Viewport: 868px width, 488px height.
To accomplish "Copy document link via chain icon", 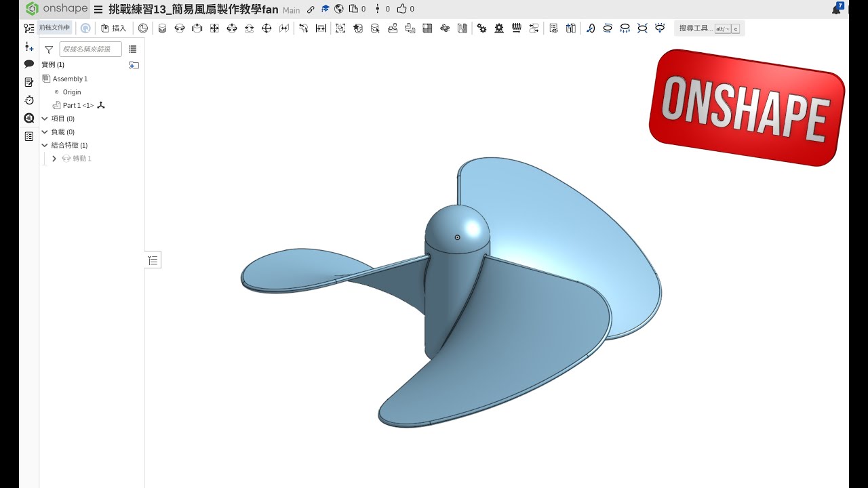I will tap(311, 9).
